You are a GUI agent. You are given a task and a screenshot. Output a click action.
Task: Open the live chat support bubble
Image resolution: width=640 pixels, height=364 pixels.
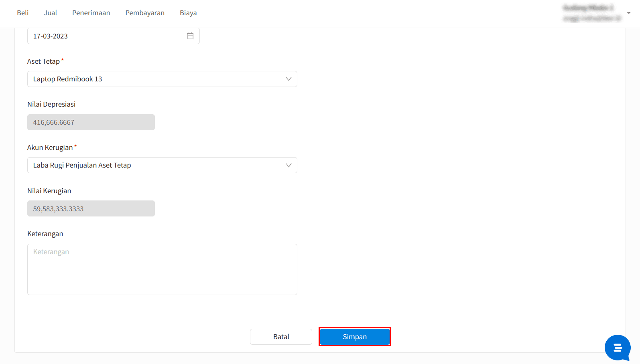617,348
